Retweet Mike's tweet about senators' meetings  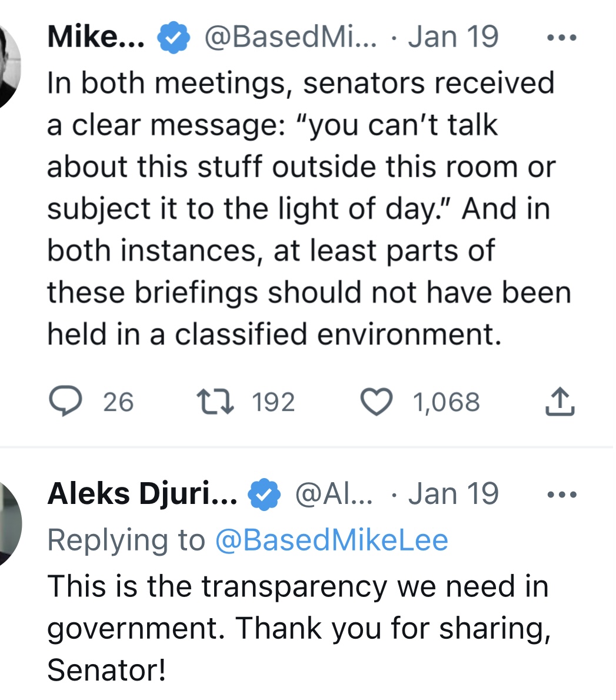215,402
